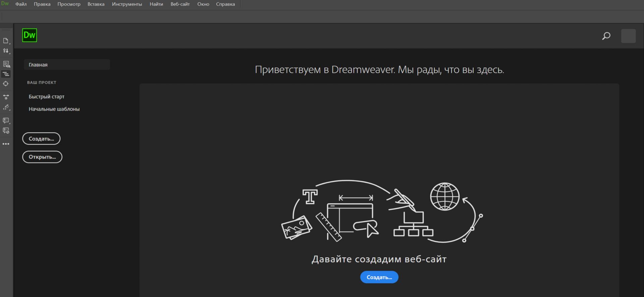Click the website creation illustration

382,211
